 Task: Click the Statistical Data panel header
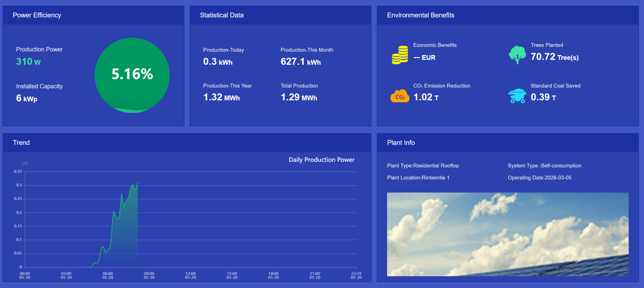tap(280, 15)
